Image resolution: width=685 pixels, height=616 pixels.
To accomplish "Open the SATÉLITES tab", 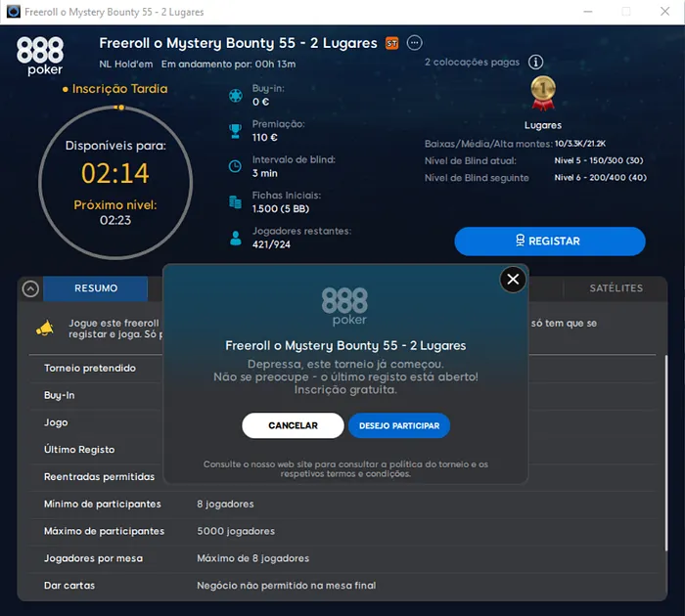I will [616, 288].
